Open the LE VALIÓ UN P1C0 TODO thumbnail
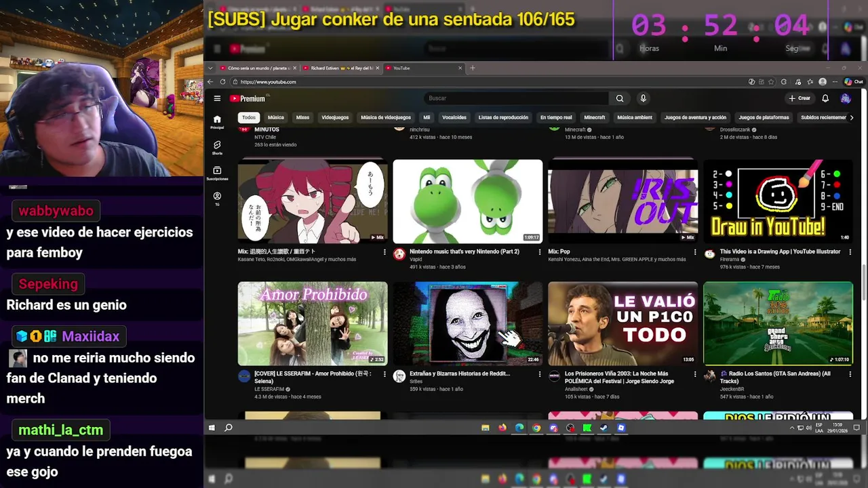The width and height of the screenshot is (868, 488). point(623,323)
